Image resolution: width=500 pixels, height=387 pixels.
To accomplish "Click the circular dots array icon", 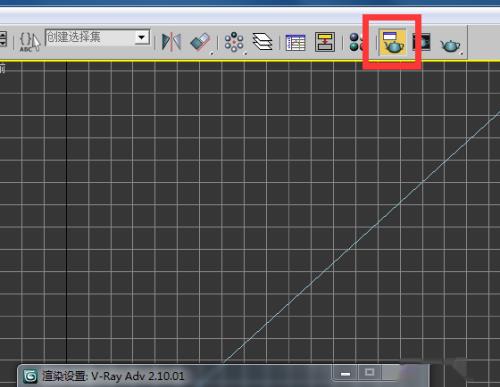I will [x=234, y=42].
